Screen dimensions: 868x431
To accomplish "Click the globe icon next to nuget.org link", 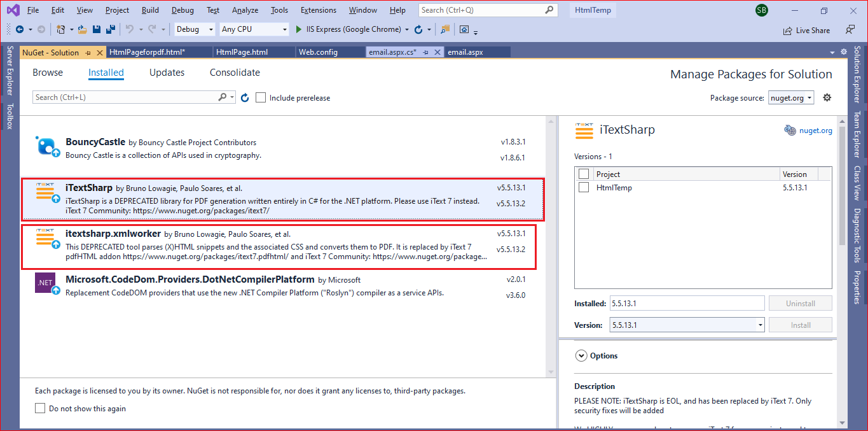I will [x=790, y=130].
